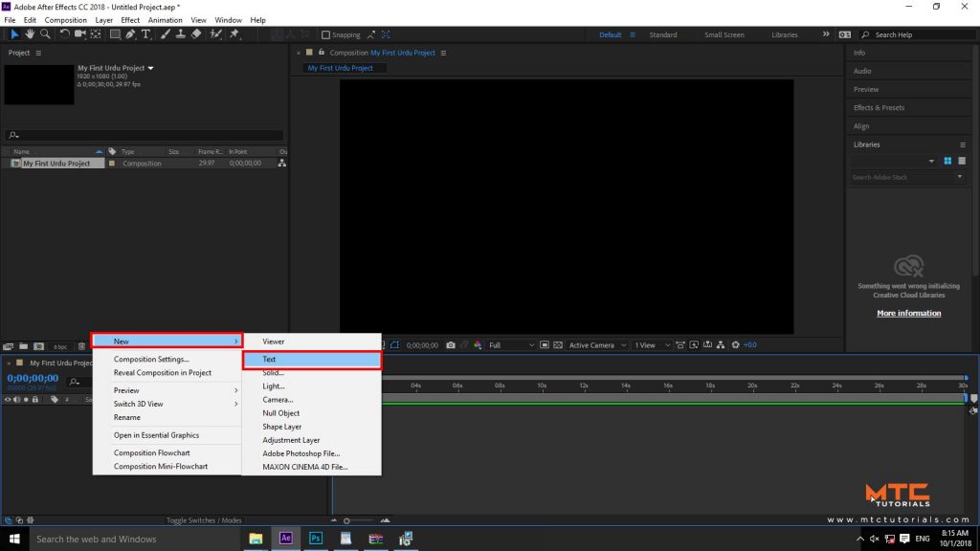Select the Unified Camera tool
The height and width of the screenshot is (551, 980).
tap(80, 34)
